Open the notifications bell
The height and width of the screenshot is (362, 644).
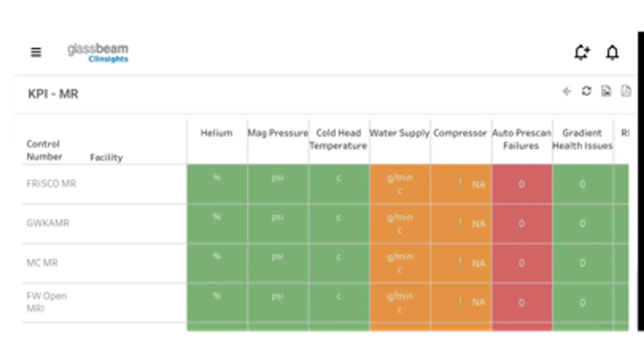[x=612, y=52]
